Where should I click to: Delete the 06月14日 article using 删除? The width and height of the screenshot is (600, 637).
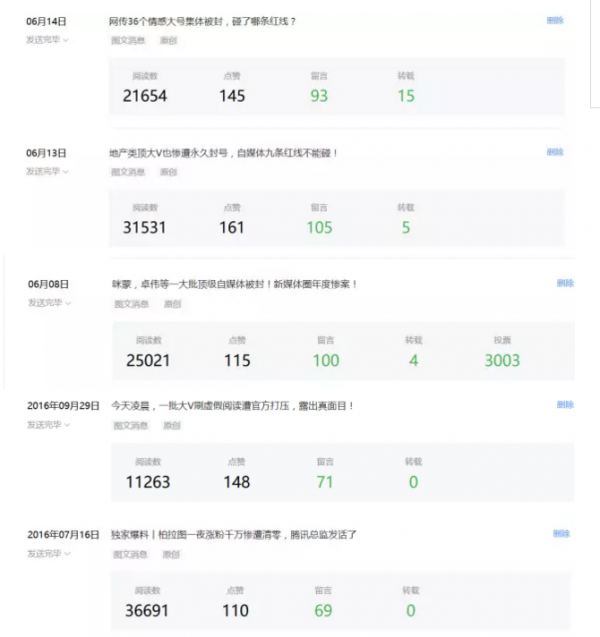pos(554,20)
